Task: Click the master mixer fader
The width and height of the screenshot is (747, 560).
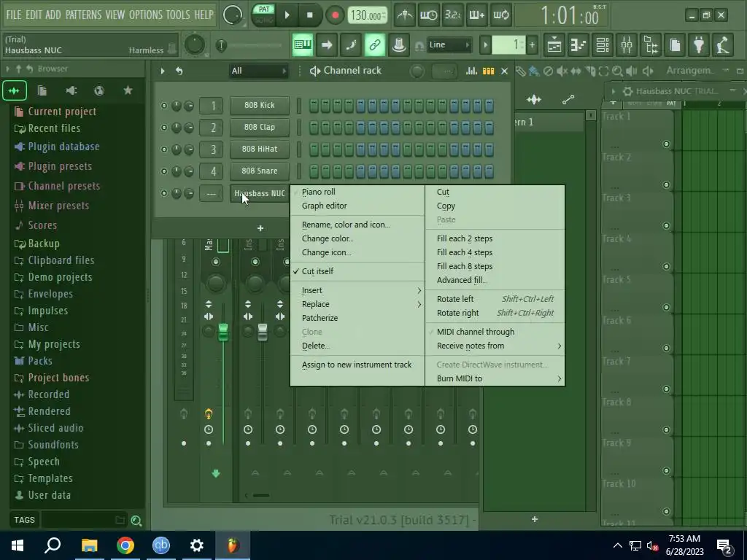Action: [223, 332]
